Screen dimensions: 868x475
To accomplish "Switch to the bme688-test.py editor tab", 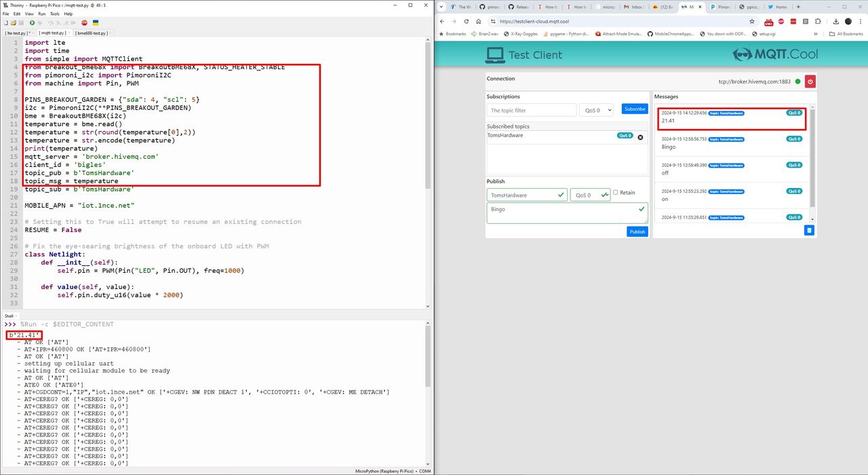I will [91, 33].
